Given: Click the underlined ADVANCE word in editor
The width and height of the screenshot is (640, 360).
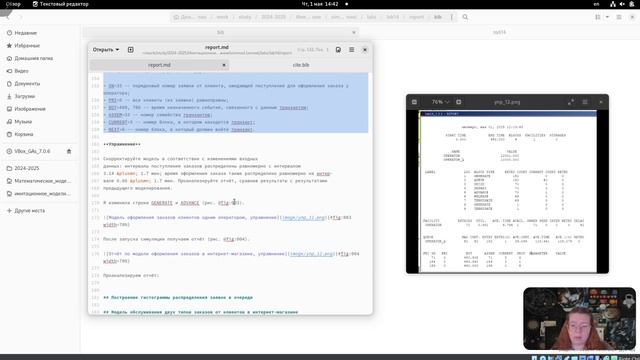Looking at the screenshot, I should pos(190,203).
